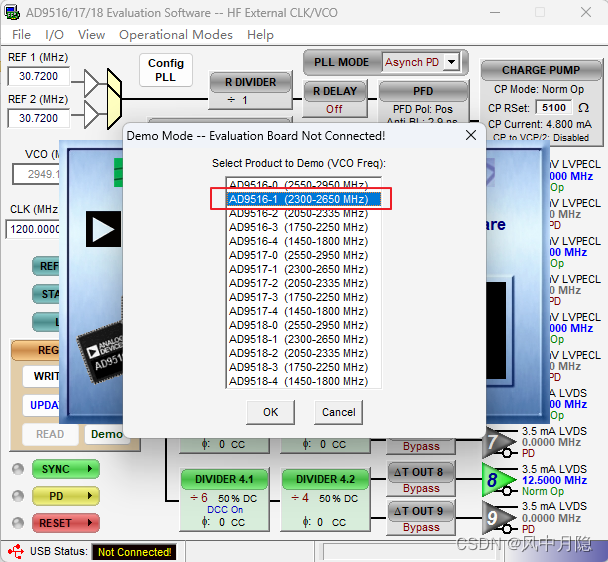Select AD9518-0 (2550-2950 MHz) in list

click(304, 325)
